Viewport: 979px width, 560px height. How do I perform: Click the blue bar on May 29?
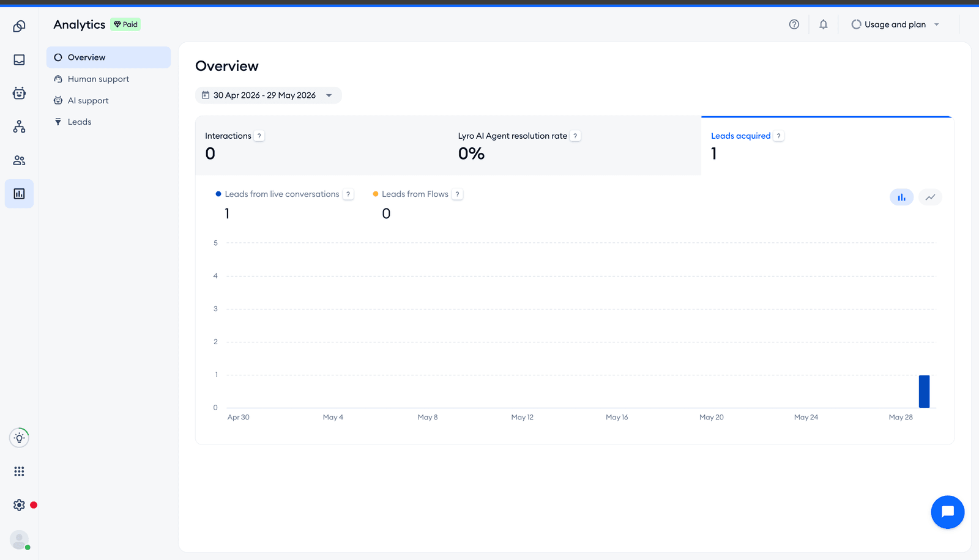(924, 391)
